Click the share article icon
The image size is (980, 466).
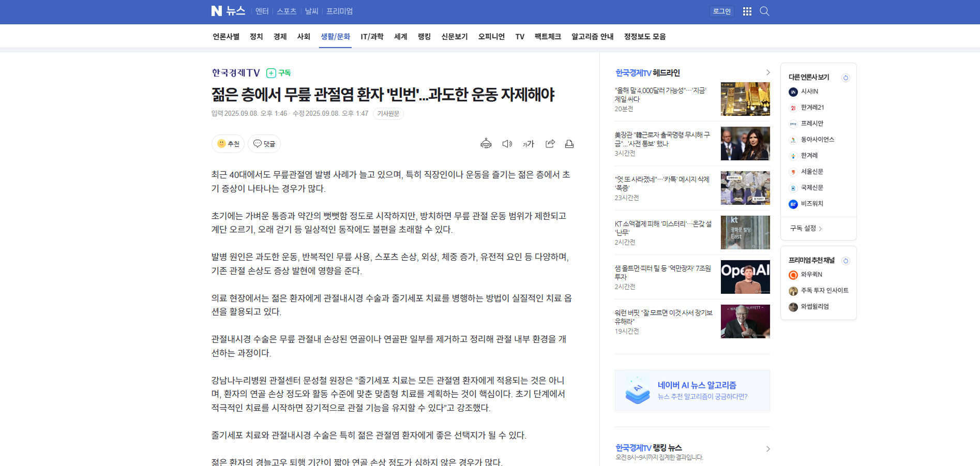(550, 144)
